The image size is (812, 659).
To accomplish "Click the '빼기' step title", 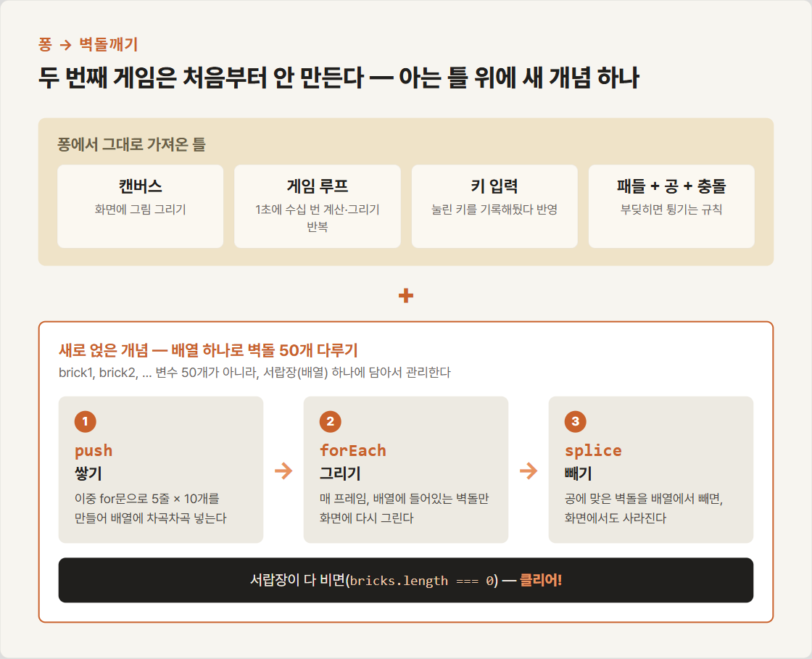I will click(x=578, y=473).
